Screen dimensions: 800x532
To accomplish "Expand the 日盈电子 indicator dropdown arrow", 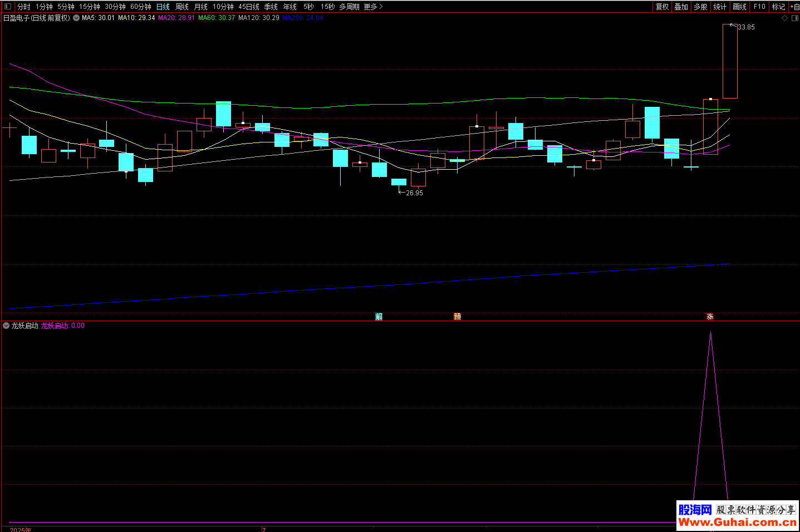I will click(76, 18).
